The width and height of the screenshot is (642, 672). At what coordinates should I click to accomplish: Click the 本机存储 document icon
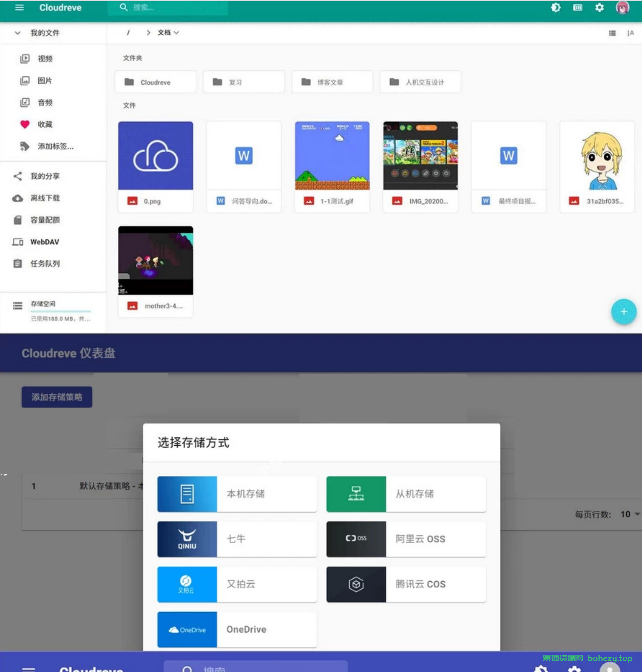pyautogui.click(x=187, y=494)
